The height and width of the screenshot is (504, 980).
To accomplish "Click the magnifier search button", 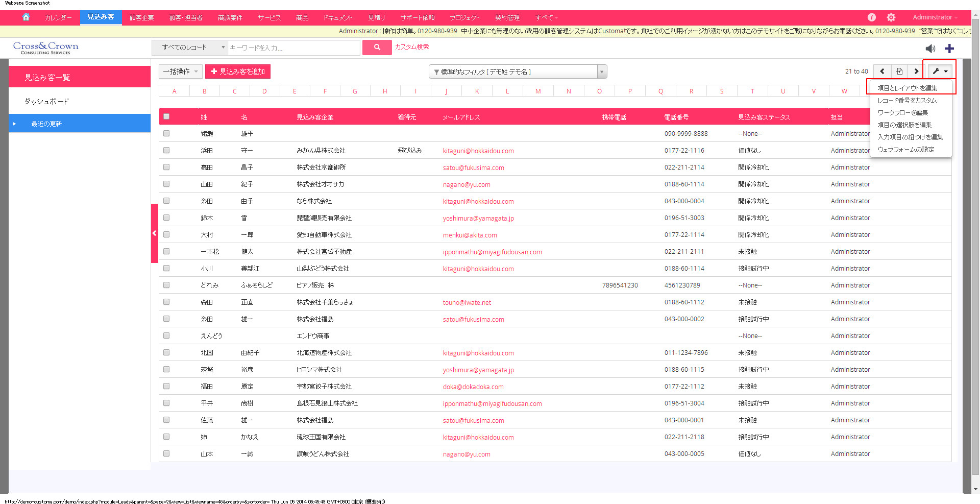I will 377,47.
